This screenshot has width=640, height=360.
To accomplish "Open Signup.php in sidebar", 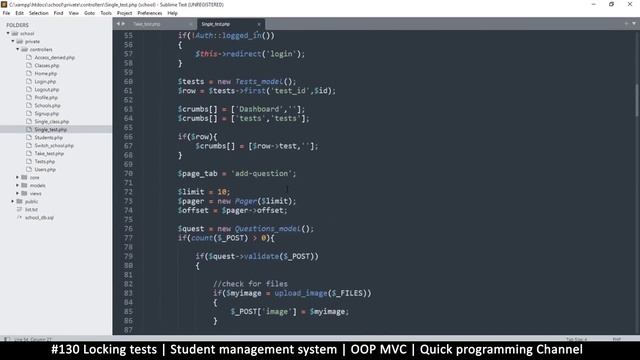I will 47,113.
